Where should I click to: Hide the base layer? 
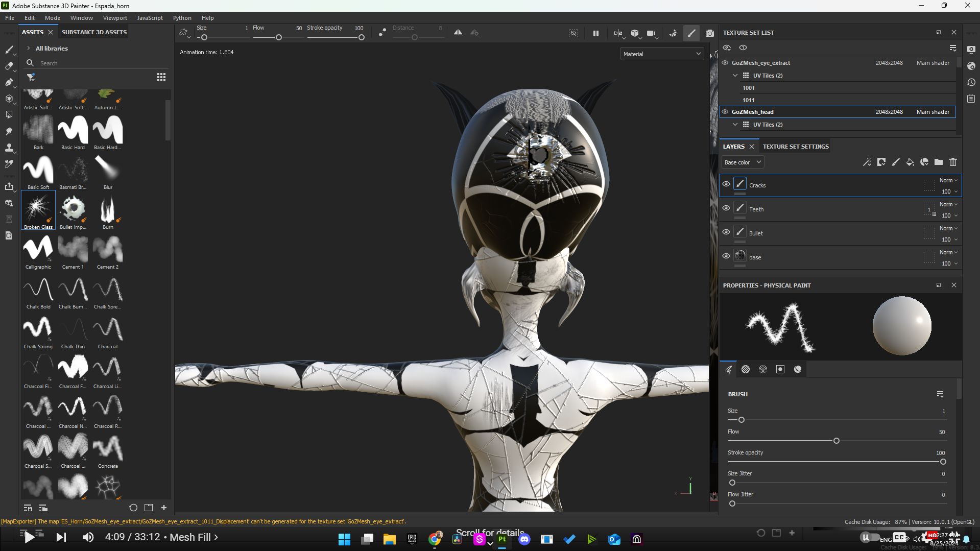pyautogui.click(x=726, y=256)
